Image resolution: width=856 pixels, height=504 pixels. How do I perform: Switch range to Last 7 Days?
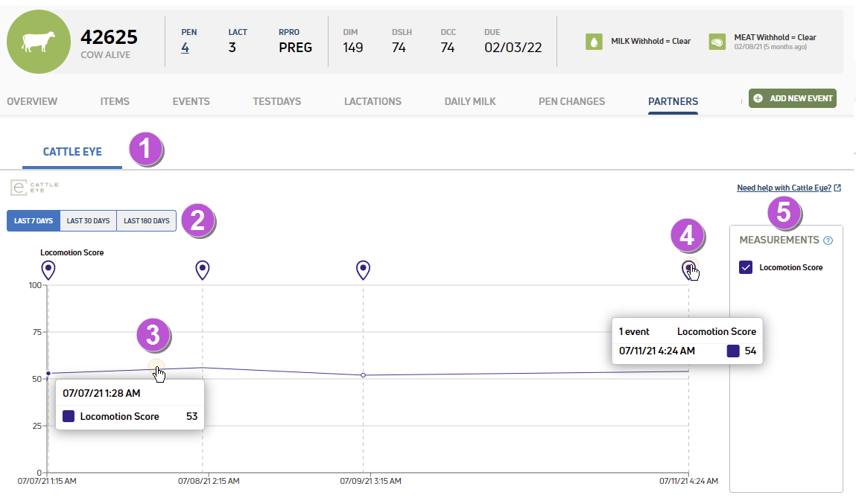pos(34,221)
